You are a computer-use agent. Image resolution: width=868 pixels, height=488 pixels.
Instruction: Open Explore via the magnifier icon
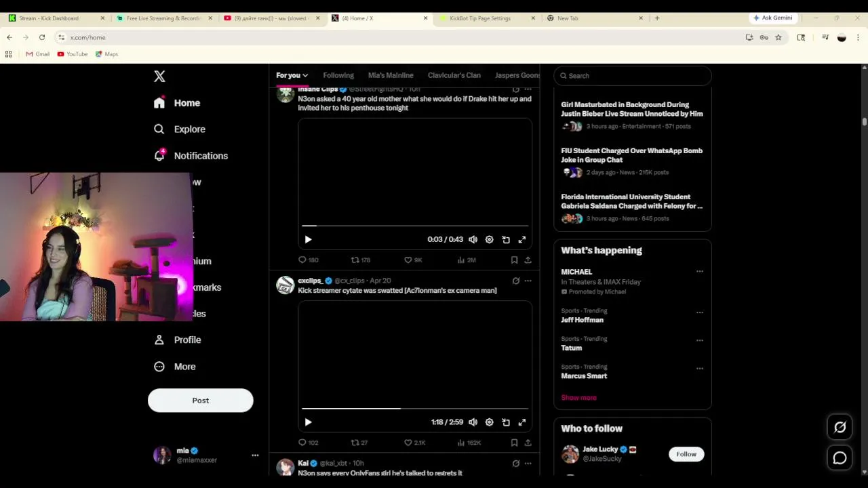click(x=159, y=129)
